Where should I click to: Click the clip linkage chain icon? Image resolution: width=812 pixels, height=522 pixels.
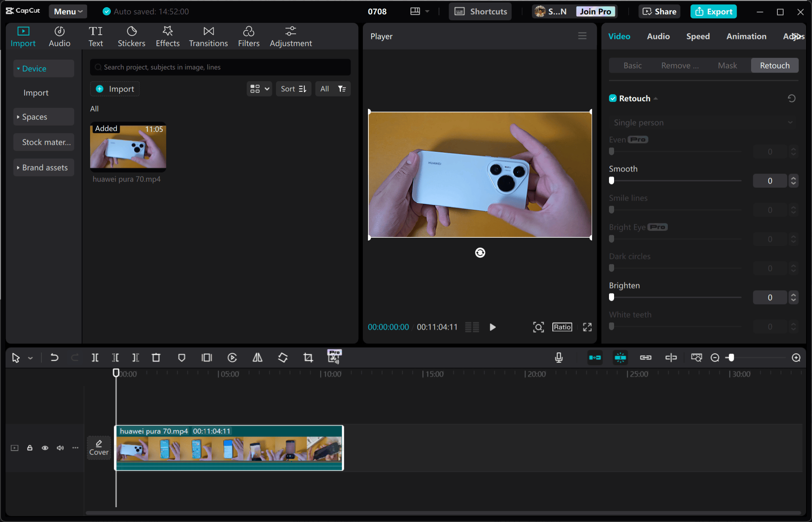click(646, 358)
